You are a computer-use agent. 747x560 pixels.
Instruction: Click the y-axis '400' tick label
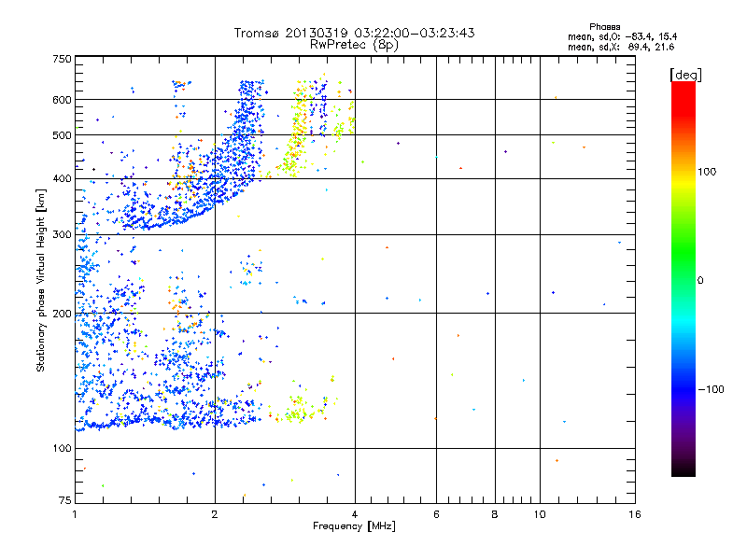click(62, 179)
